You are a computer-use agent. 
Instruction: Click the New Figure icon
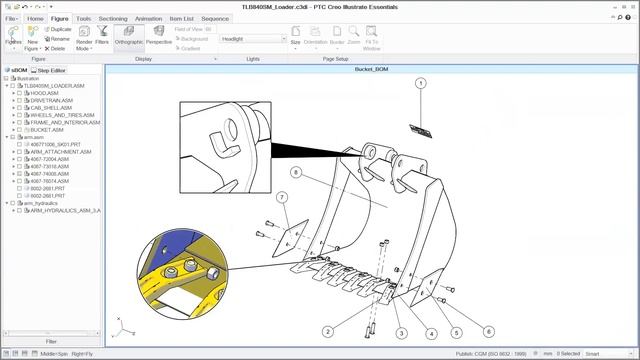click(x=32, y=32)
